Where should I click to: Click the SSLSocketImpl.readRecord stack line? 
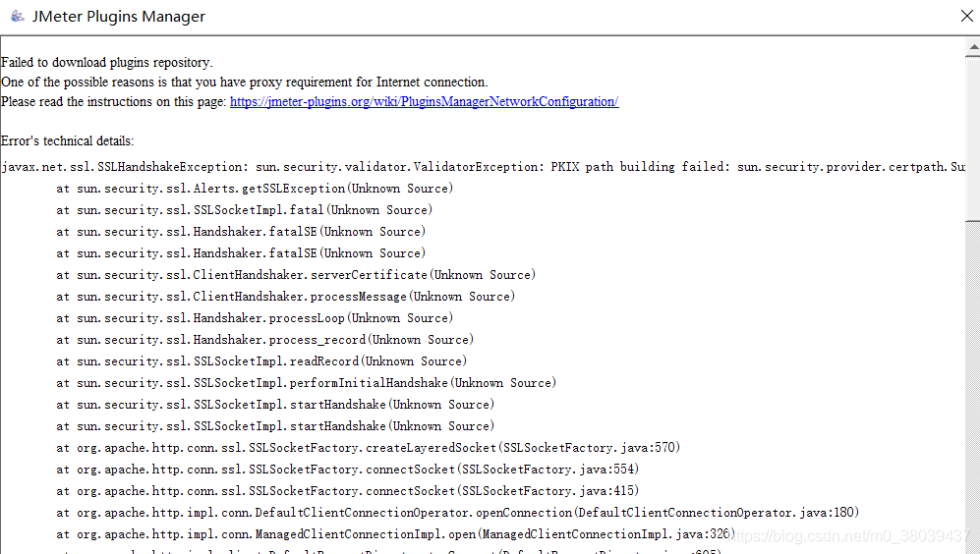(261, 361)
